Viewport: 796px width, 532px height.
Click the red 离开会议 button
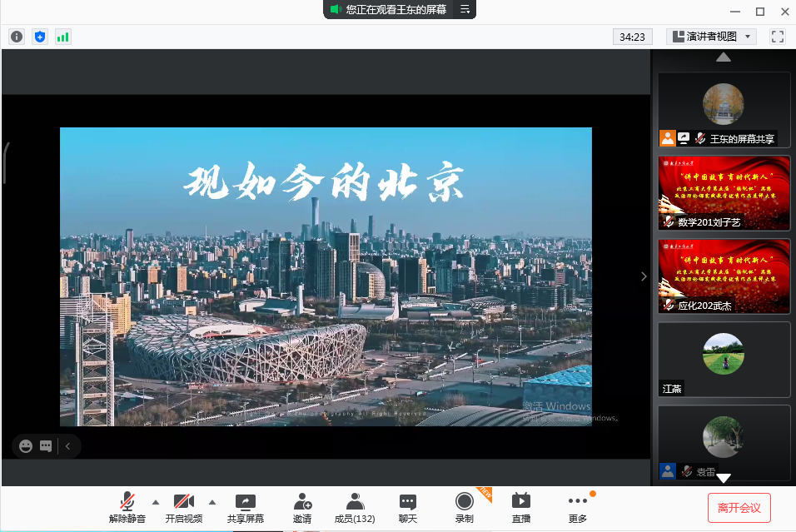pyautogui.click(x=739, y=507)
